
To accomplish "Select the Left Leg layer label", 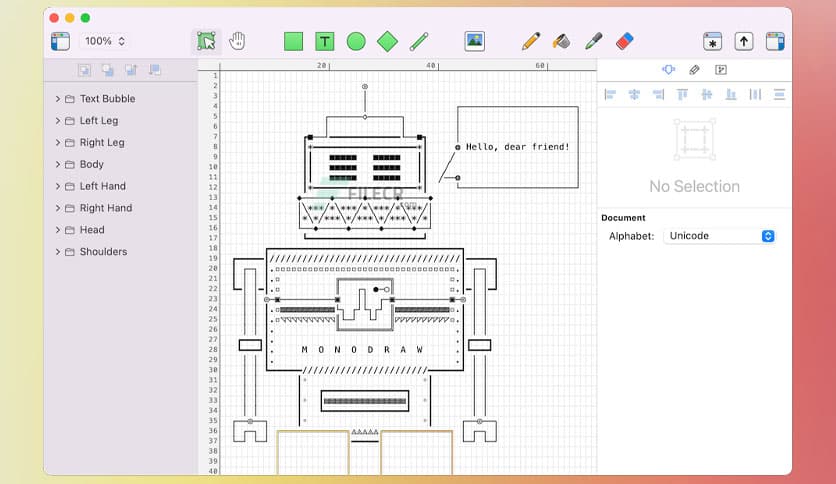I will click(99, 120).
